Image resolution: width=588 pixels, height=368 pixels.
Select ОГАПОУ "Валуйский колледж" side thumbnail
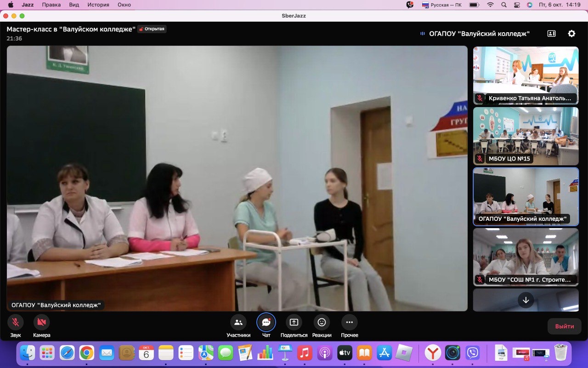point(526,196)
